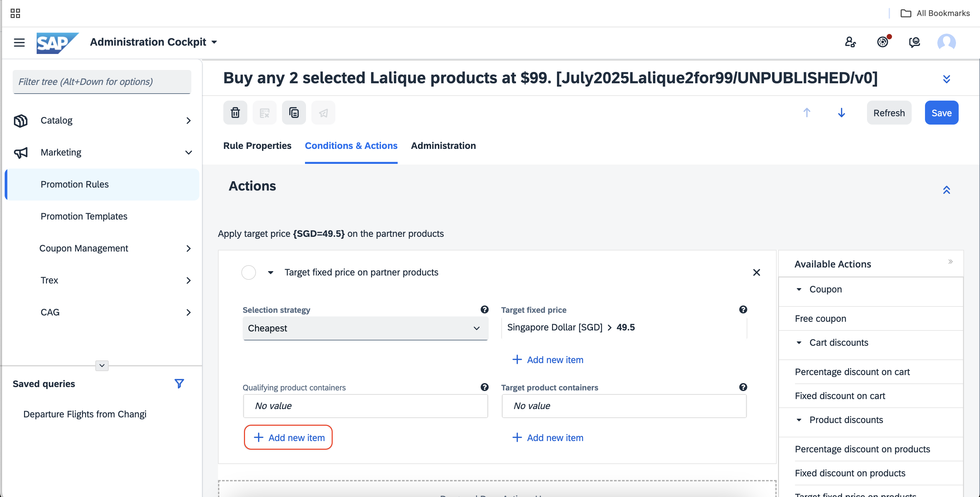980x497 pixels.
Task: Collapse the Target fixed price action details
Action: click(x=270, y=272)
